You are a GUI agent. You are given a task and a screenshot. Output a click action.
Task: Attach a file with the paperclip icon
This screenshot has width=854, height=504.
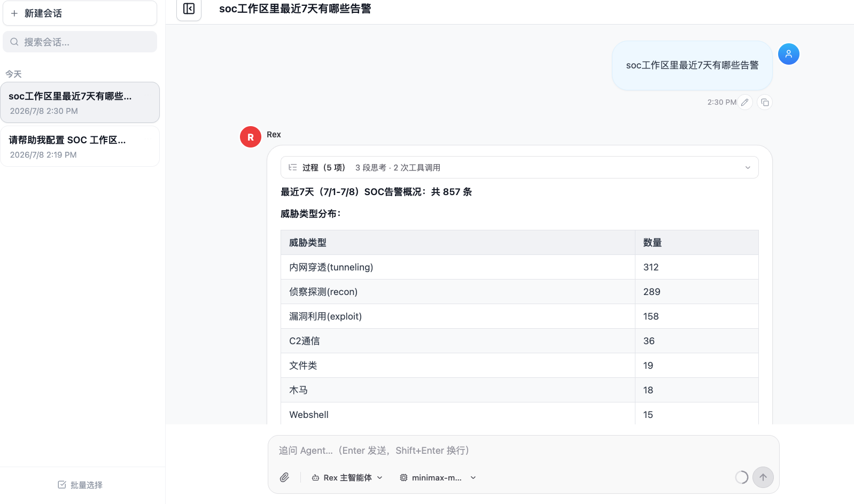pos(284,477)
